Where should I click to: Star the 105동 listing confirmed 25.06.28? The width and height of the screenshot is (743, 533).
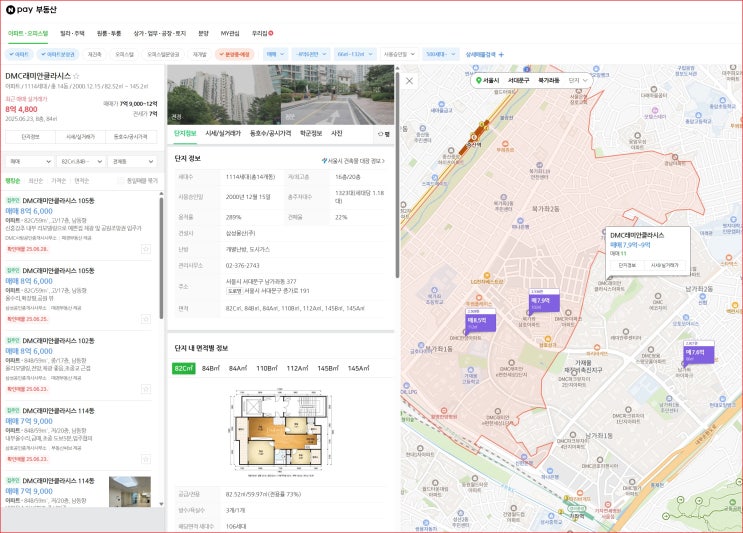click(x=146, y=249)
